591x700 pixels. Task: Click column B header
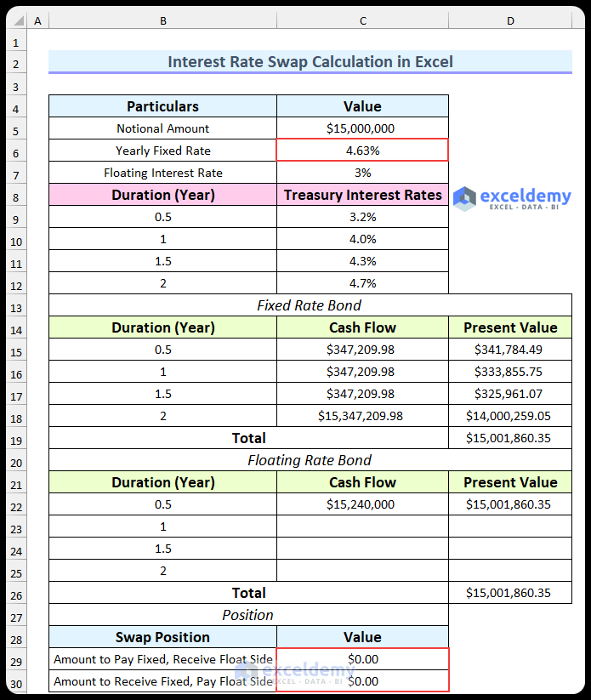162,20
